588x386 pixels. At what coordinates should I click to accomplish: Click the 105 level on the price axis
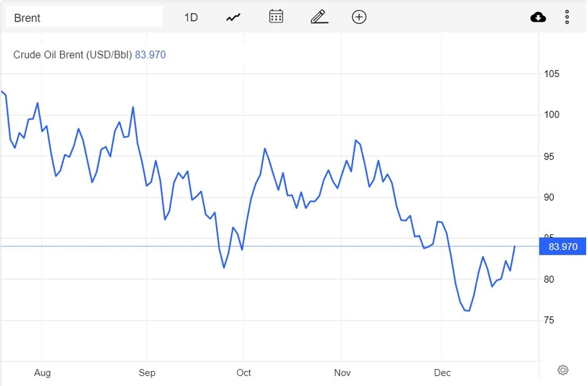[552, 74]
